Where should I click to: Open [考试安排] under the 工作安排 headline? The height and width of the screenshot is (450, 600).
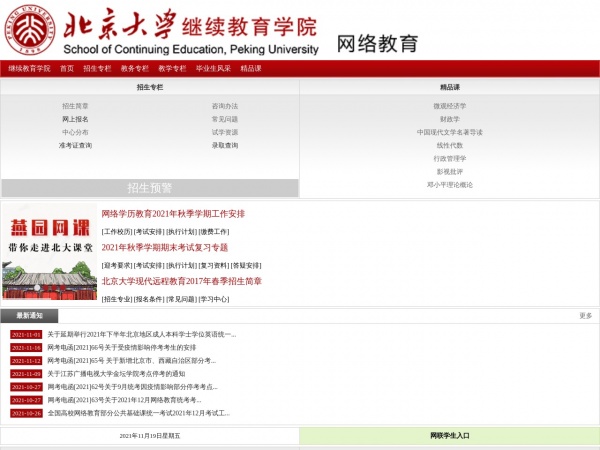coord(149,232)
